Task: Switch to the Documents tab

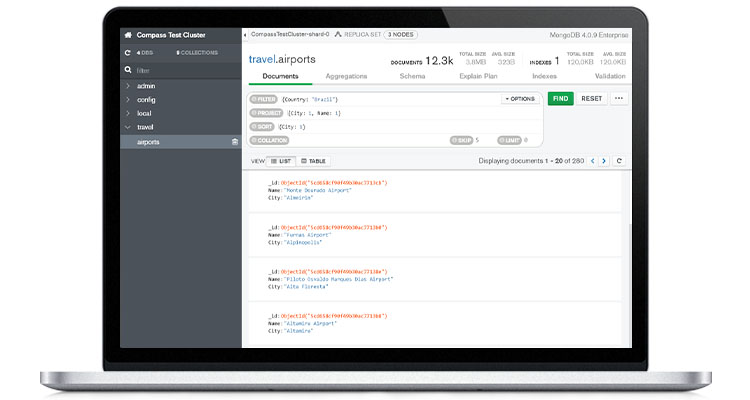Action: pos(280,76)
